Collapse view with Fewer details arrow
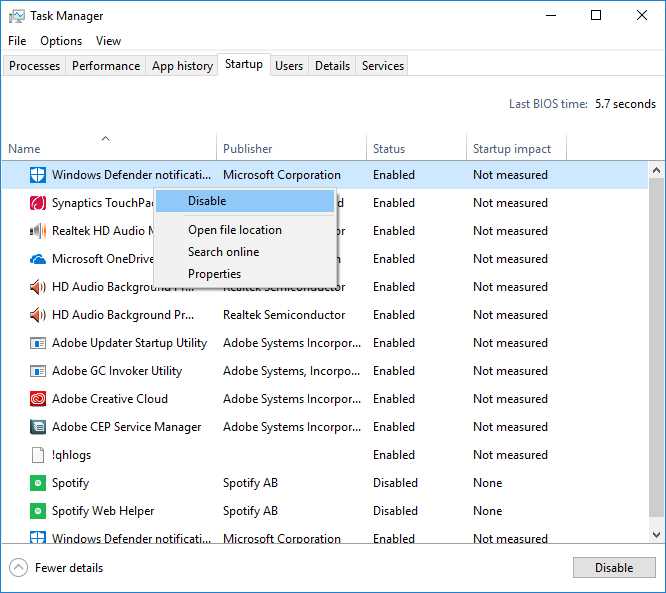 click(18, 568)
